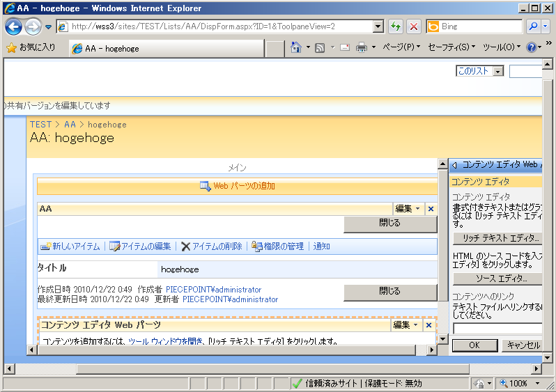Click the AA breadcrumb link
The height and width of the screenshot is (392, 556).
pos(70,125)
